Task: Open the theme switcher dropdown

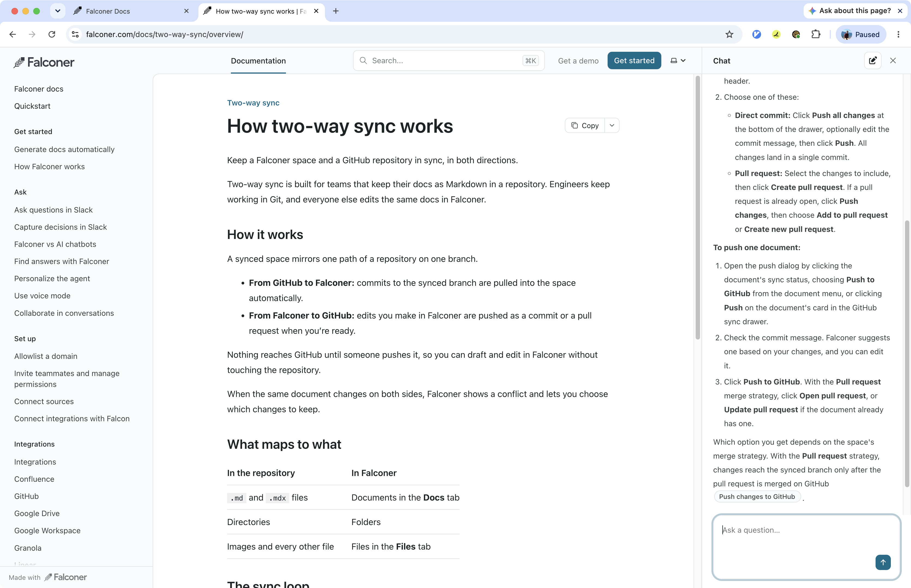Action: click(x=678, y=61)
